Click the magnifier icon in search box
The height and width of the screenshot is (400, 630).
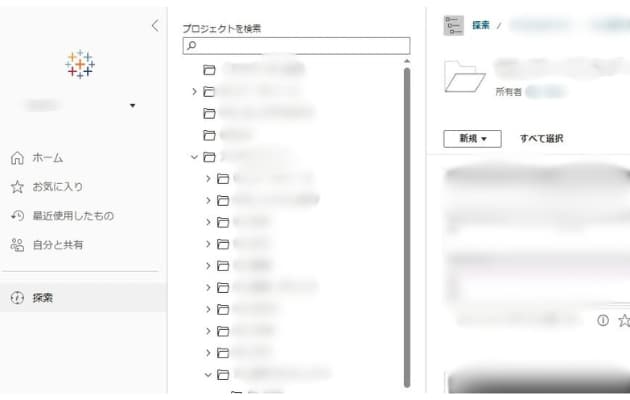pyautogui.click(x=192, y=45)
